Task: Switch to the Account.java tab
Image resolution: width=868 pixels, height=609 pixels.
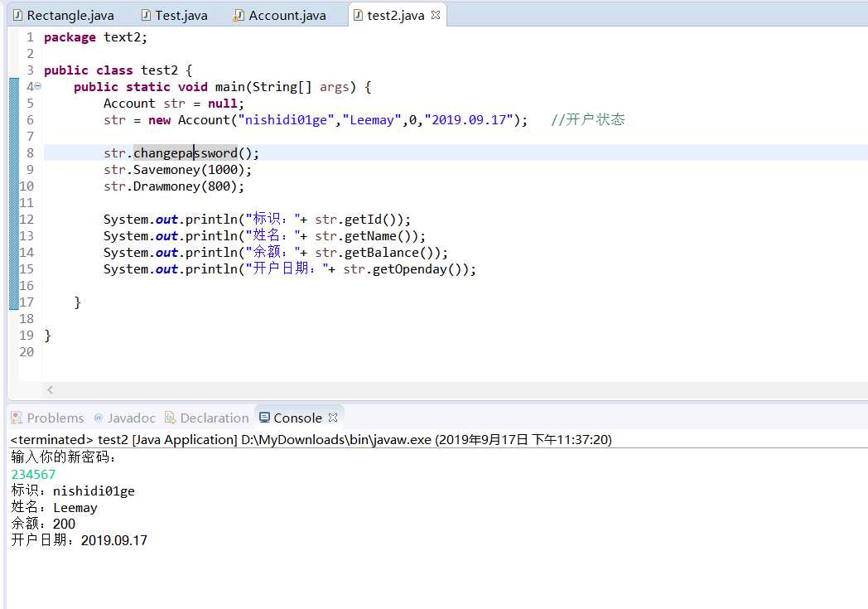Action: click(x=280, y=16)
